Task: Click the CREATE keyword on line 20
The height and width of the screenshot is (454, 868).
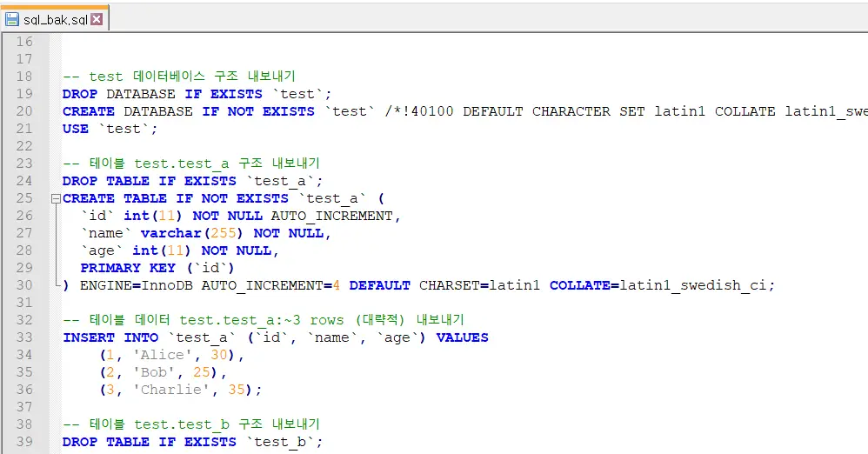Action: point(89,111)
